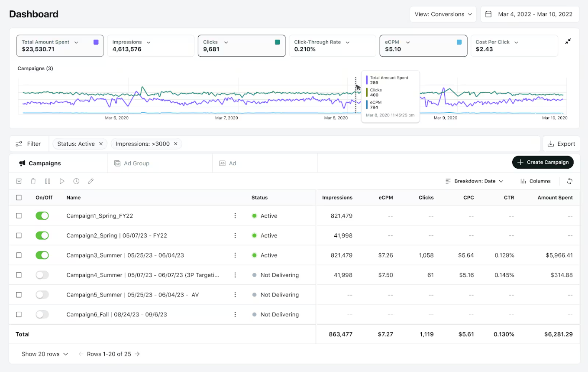Check the box for Campaign2_Spring row

pyautogui.click(x=19, y=235)
